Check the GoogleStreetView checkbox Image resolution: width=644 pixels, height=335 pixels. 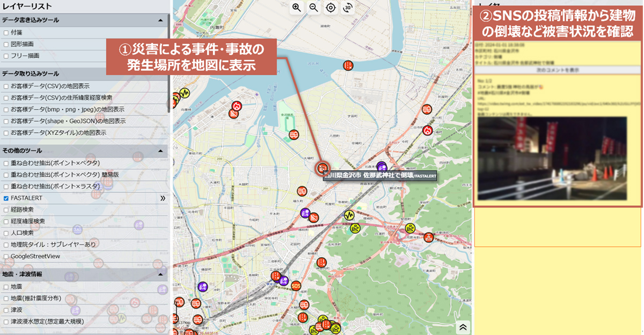click(x=6, y=257)
